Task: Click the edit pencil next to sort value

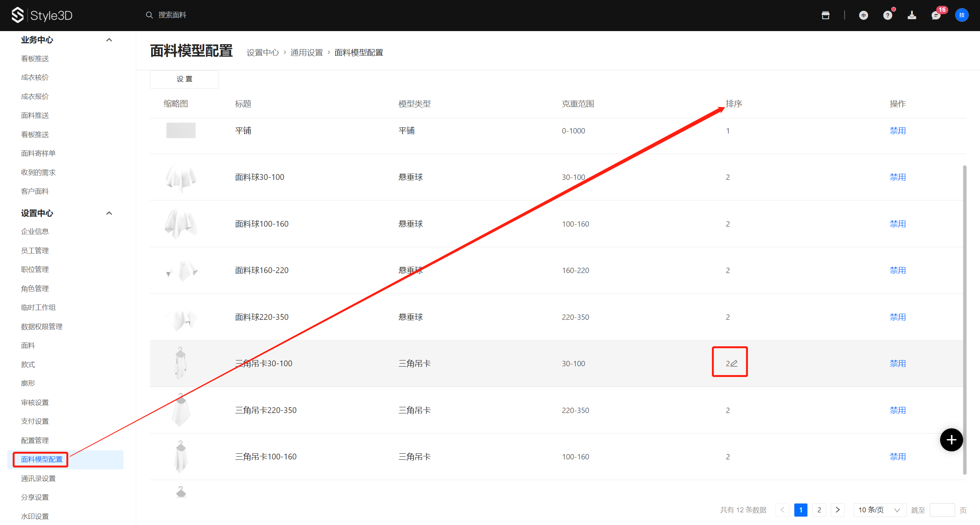Action: [x=734, y=363]
